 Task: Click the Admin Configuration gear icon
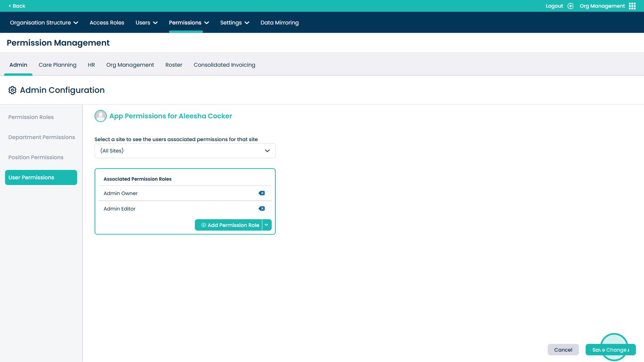tap(12, 90)
